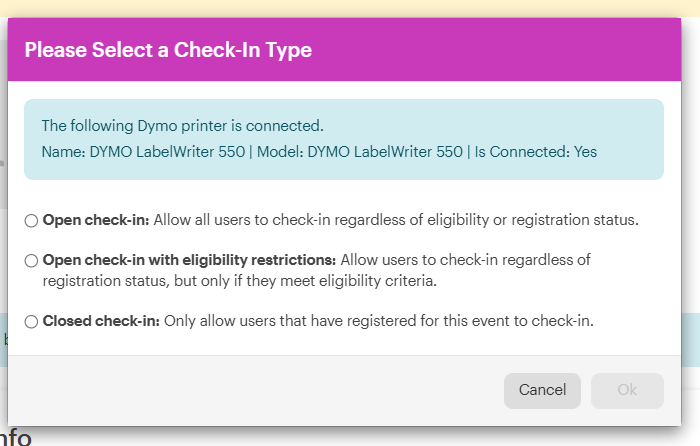Screen dimensions: 700x446
Task: Click the "Please Select a Check-In Type" title
Action: click(x=168, y=50)
